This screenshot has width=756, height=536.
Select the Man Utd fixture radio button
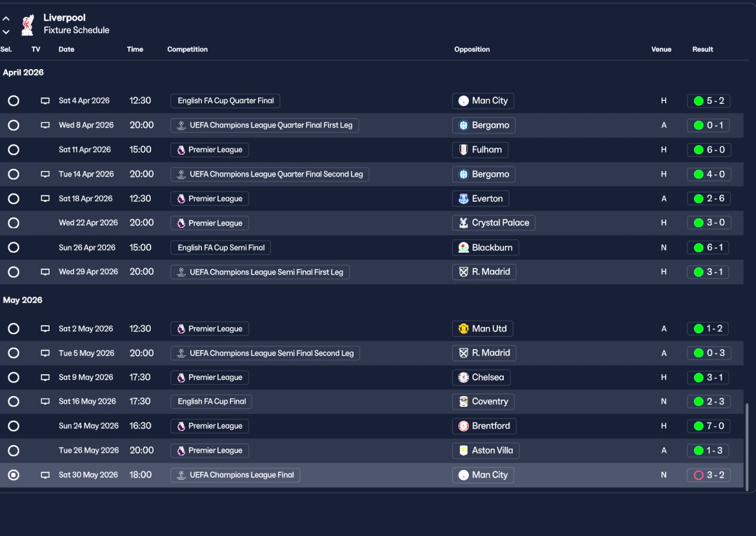click(14, 329)
